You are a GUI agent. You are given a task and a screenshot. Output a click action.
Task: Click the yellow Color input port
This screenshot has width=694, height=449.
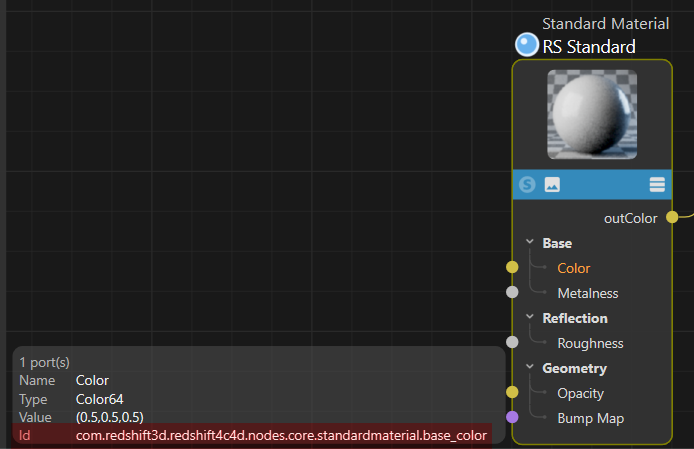coord(512,268)
